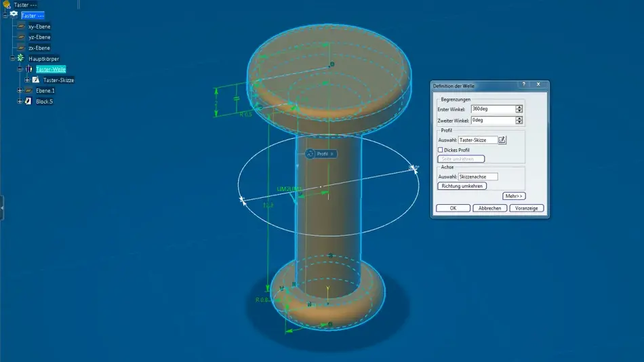644x362 pixels.
Task: Click the Achse Auswahl field Skizzenachse
Action: [477, 177]
